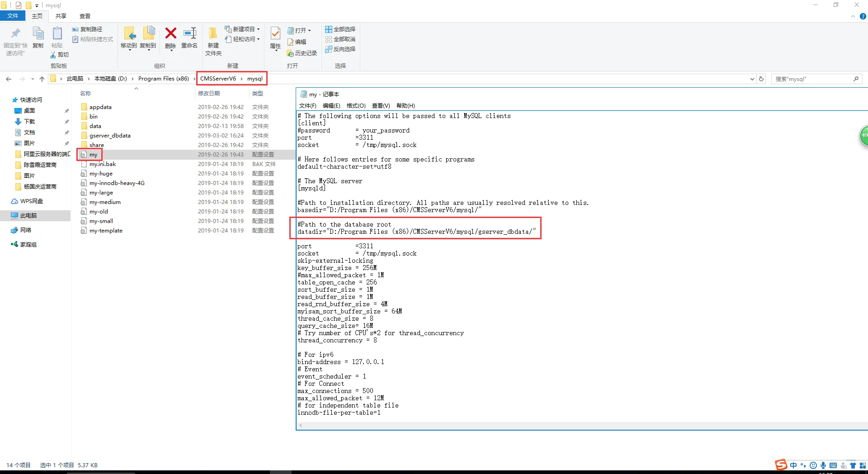Click the Pin to Quick Access icon
868x474 pixels.
pyautogui.click(x=15, y=33)
